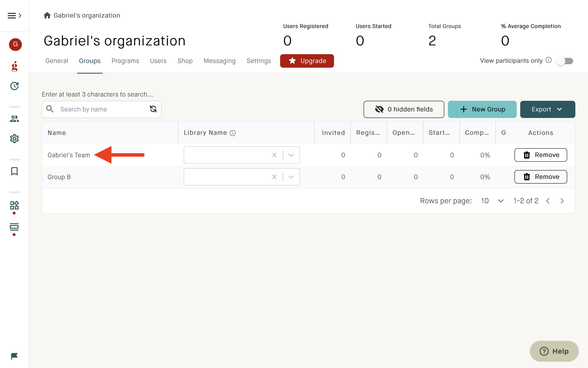Open the bookmark sidebar icon
This screenshot has width=588, height=368.
[x=14, y=171]
